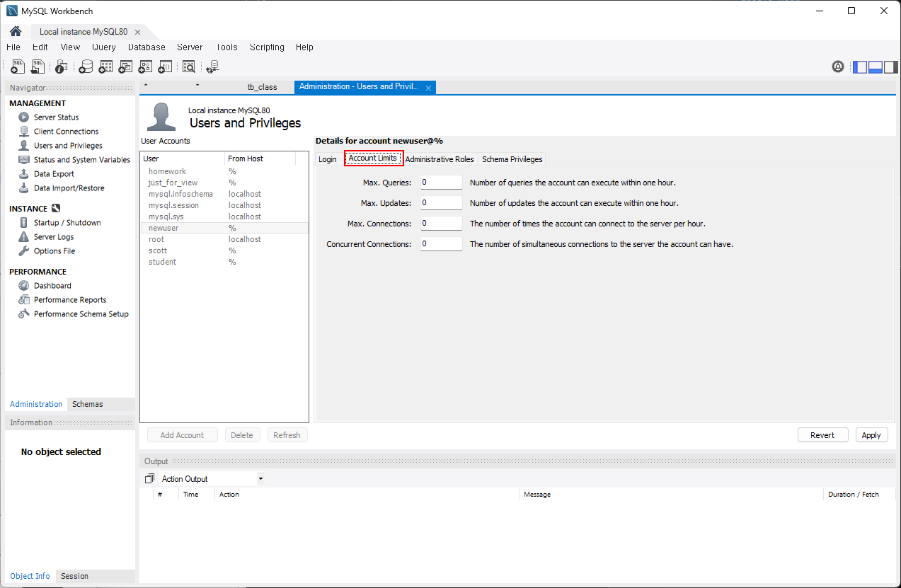901x588 pixels.
Task: Switch to the Schema Privileges tab
Action: coord(512,159)
